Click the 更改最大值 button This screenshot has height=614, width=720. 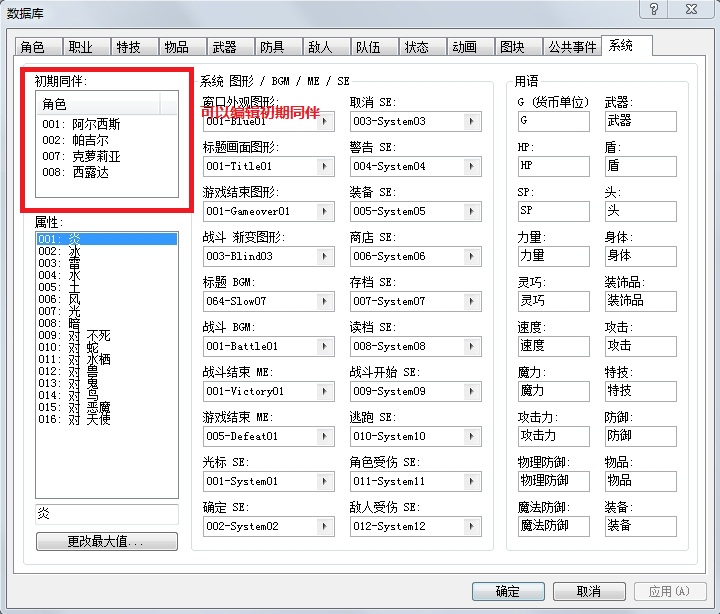(x=107, y=541)
